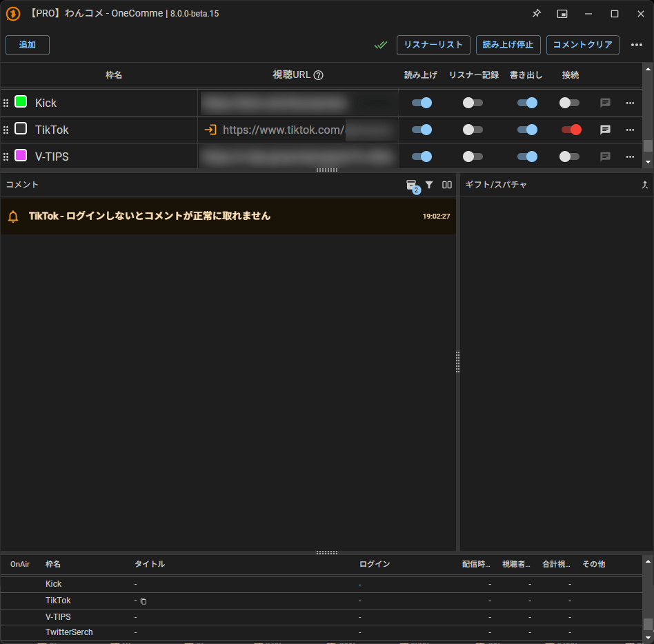
Task: Pick the magenta V-TIPS color swatch
Action: [x=21, y=155]
